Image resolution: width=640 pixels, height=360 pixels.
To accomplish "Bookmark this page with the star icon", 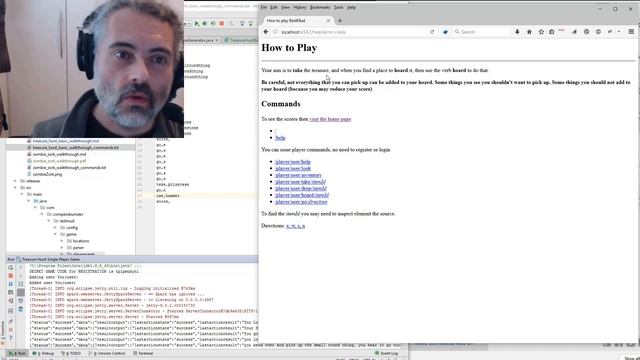I will point(541,32).
